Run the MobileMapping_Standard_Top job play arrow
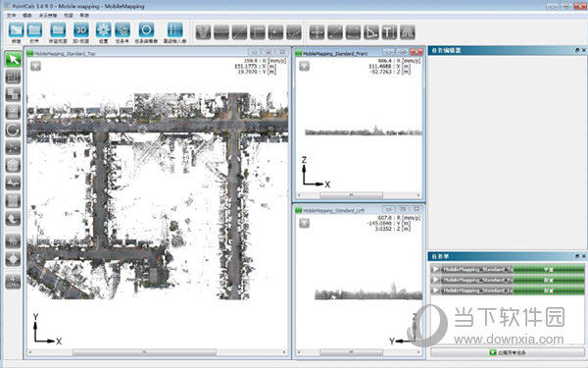The image size is (588, 368). (435, 269)
